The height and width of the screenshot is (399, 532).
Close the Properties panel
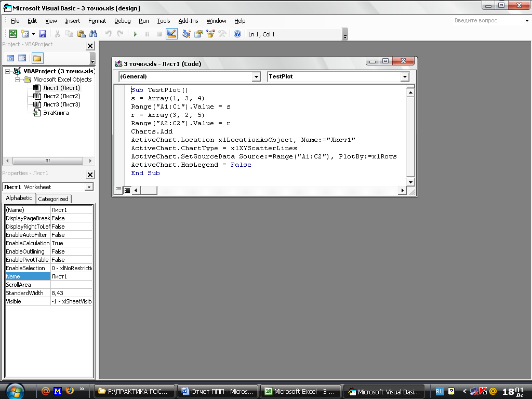[x=90, y=175]
